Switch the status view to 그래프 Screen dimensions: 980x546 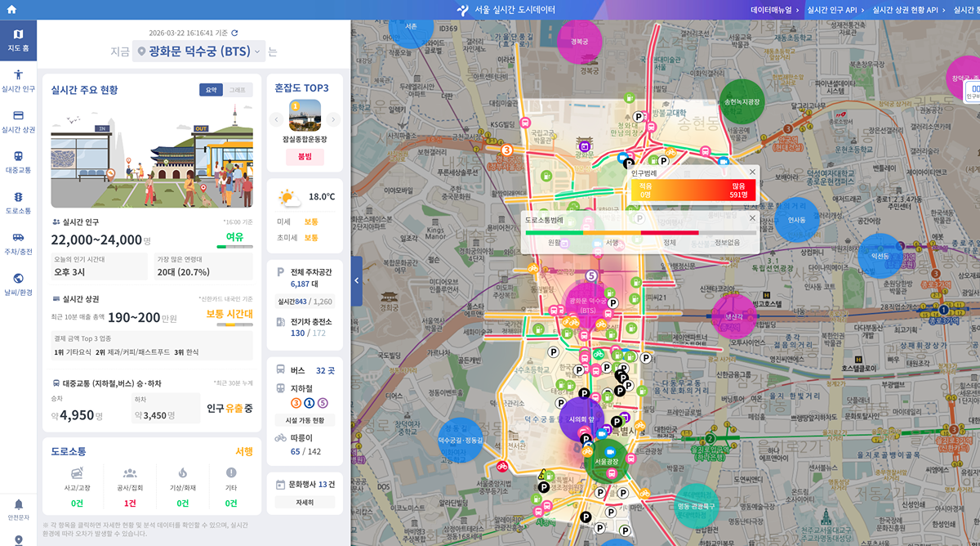point(237,90)
